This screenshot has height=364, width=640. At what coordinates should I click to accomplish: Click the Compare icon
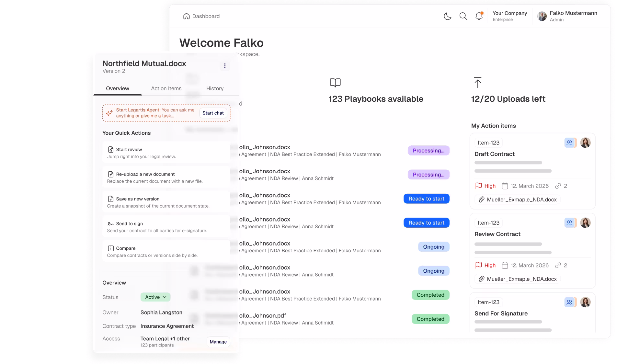pyautogui.click(x=111, y=248)
